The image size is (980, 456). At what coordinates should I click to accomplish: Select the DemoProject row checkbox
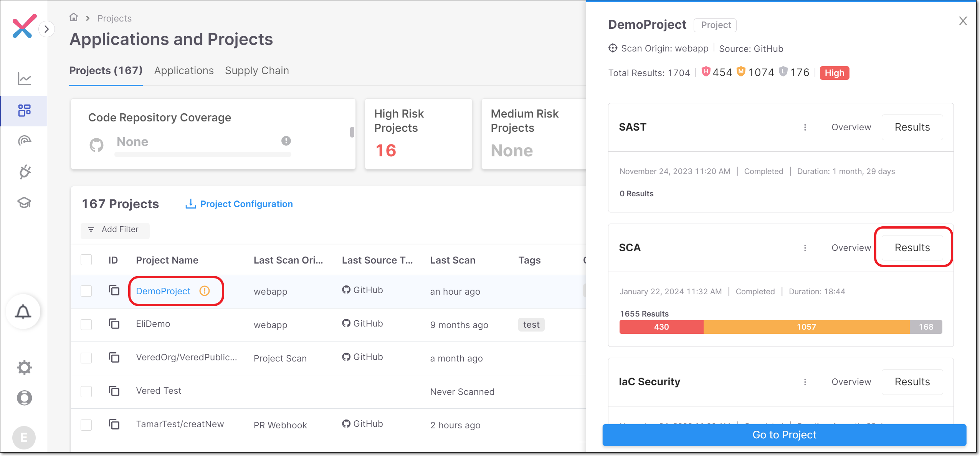(86, 291)
